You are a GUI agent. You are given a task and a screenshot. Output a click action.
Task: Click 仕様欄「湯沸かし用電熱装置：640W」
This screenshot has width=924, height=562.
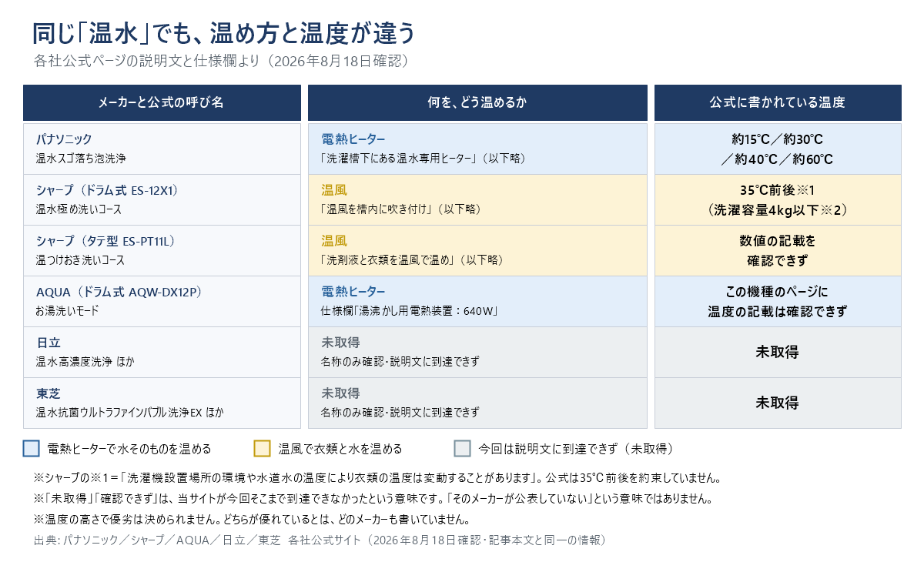[410, 311]
